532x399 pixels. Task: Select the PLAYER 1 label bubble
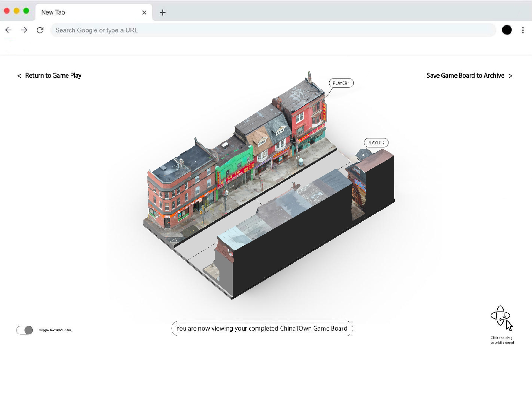pyautogui.click(x=341, y=83)
